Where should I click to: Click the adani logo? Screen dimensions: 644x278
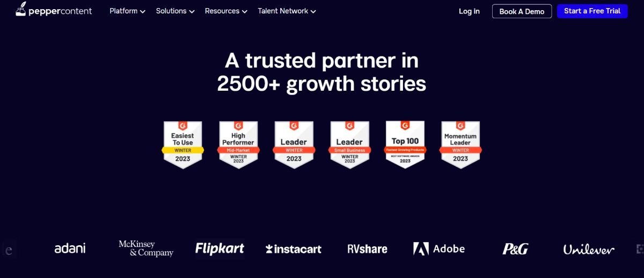point(70,248)
